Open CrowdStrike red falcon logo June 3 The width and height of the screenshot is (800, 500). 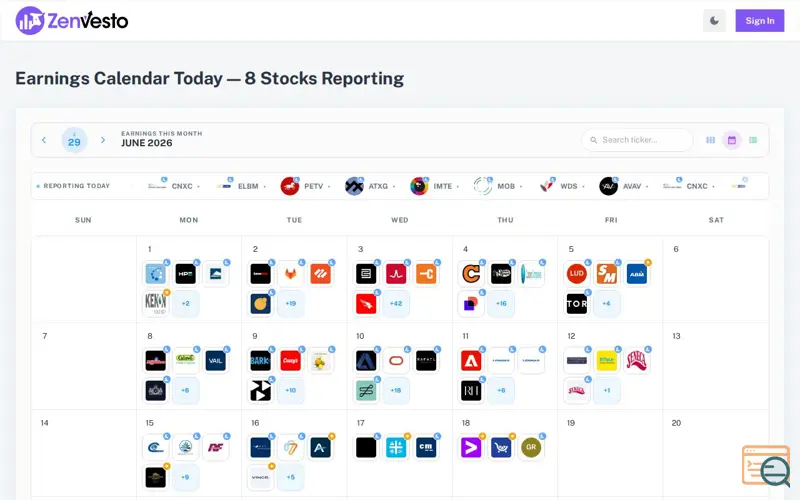coord(366,304)
